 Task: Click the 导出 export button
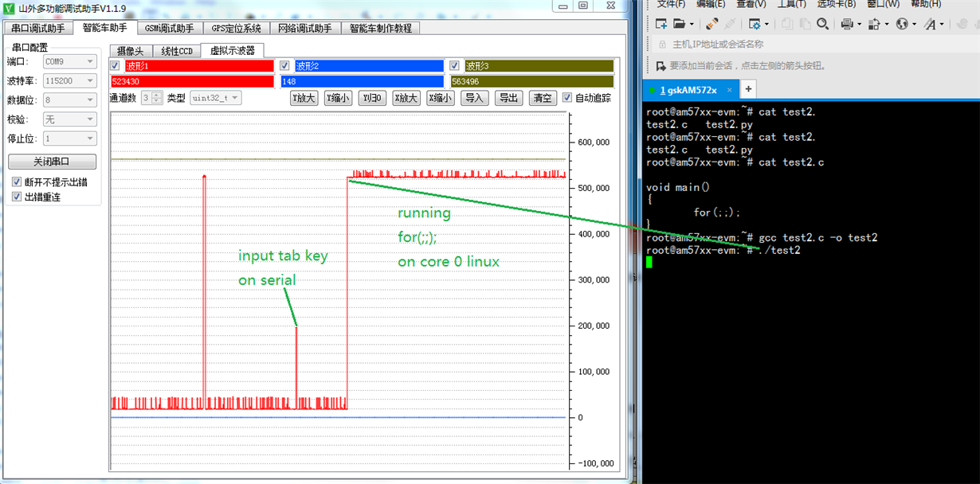coord(509,98)
